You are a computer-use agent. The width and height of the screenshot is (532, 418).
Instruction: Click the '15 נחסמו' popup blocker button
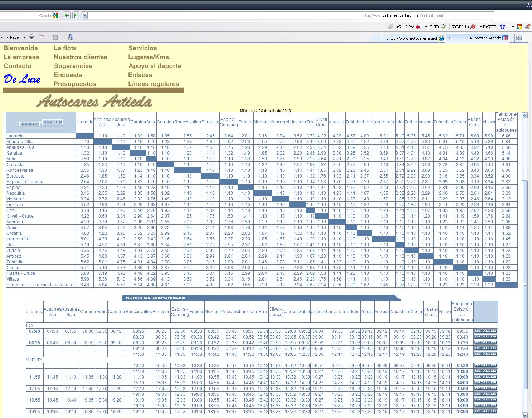click(x=464, y=26)
